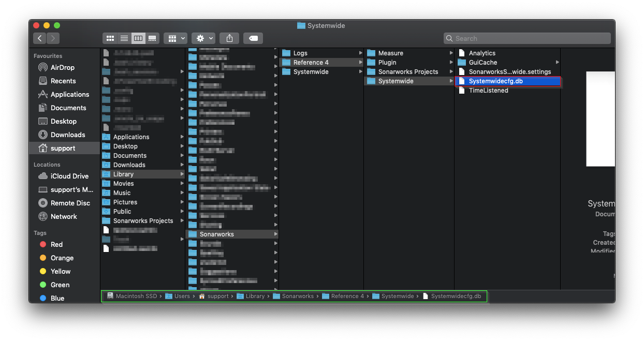
Task: Switch to list view
Action: pos(124,38)
